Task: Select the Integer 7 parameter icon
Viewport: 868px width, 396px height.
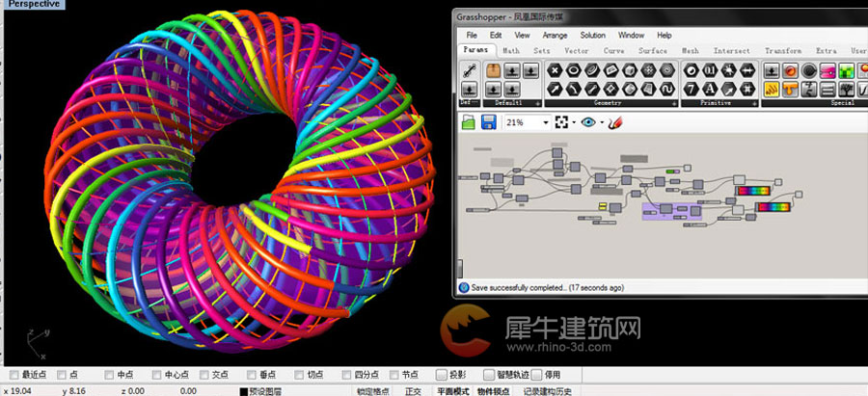Action: 691,89
